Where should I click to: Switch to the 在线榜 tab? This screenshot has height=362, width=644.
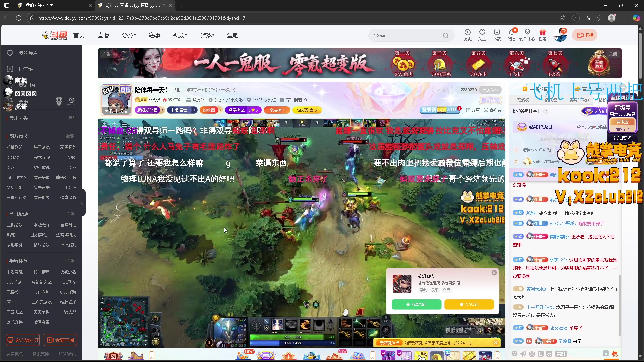click(x=523, y=100)
